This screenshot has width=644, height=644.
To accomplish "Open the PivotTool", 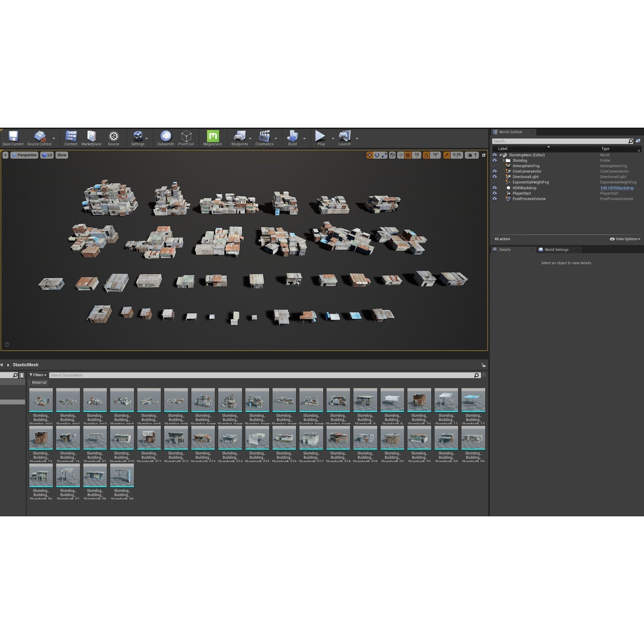I will click(186, 138).
